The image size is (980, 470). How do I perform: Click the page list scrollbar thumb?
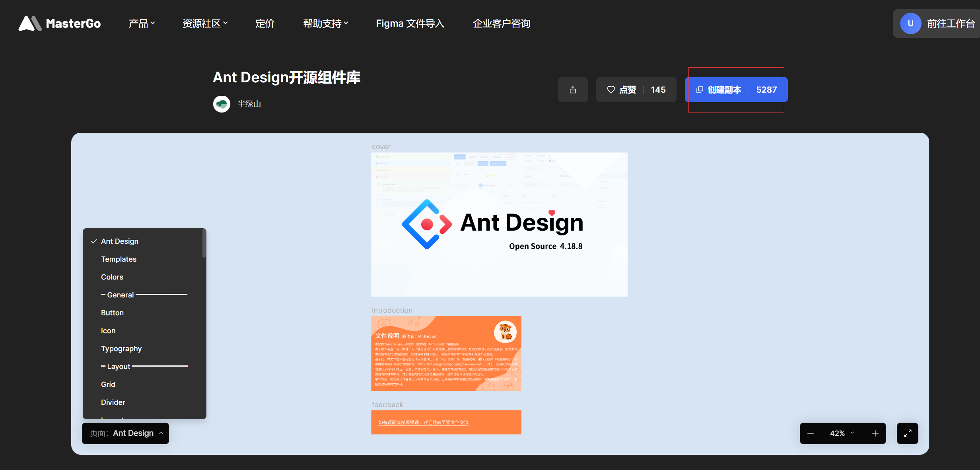coord(204,243)
